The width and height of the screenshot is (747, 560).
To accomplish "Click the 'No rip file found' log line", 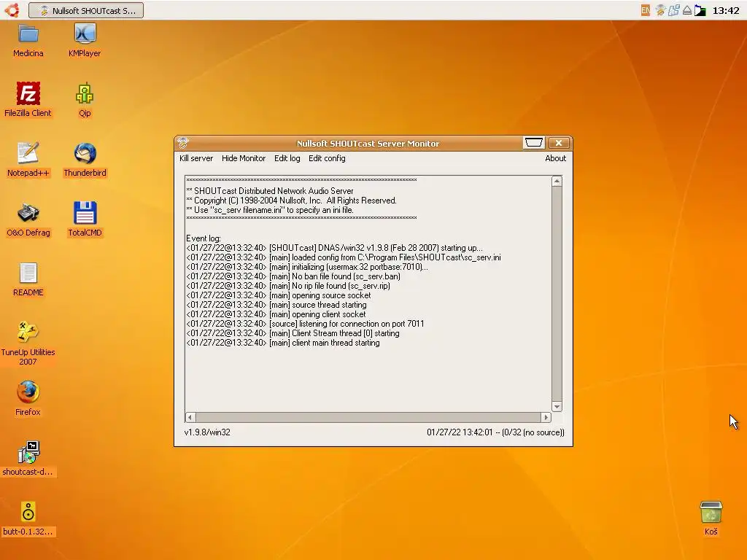I will pos(287,286).
